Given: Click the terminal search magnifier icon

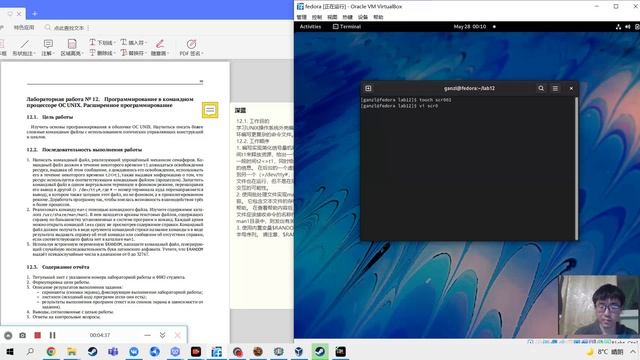Looking at the screenshot, I should (541, 88).
